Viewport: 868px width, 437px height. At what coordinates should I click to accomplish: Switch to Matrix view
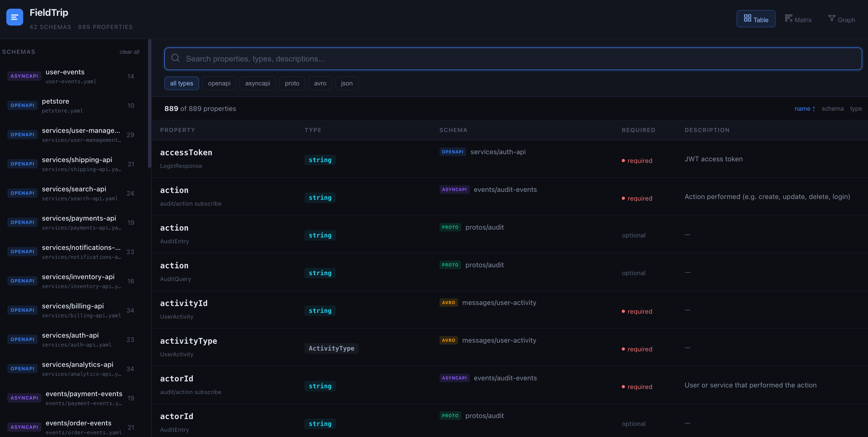pyautogui.click(x=798, y=19)
